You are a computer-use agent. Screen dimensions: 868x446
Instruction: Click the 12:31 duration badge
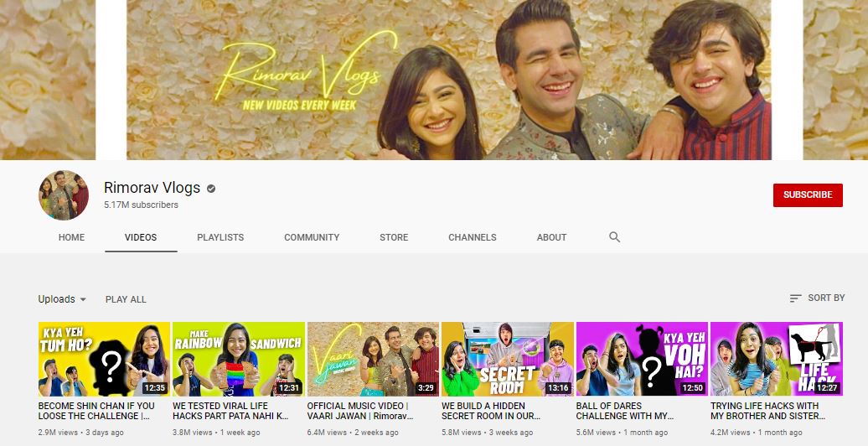(289, 388)
